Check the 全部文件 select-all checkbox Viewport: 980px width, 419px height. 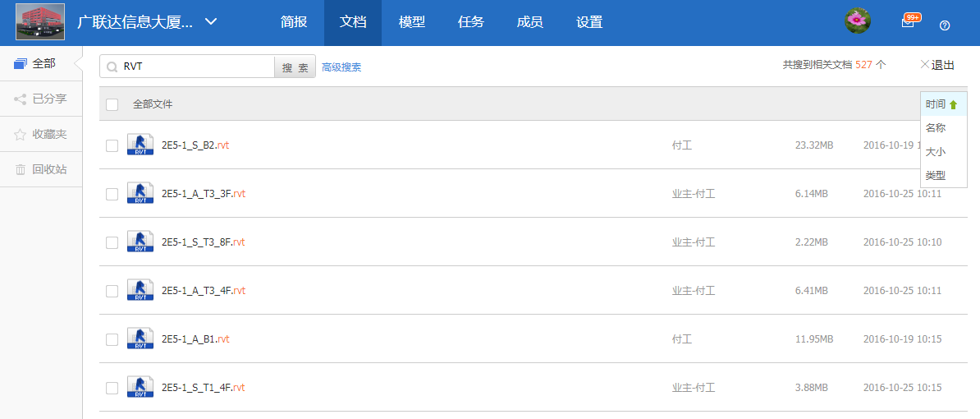(x=112, y=104)
